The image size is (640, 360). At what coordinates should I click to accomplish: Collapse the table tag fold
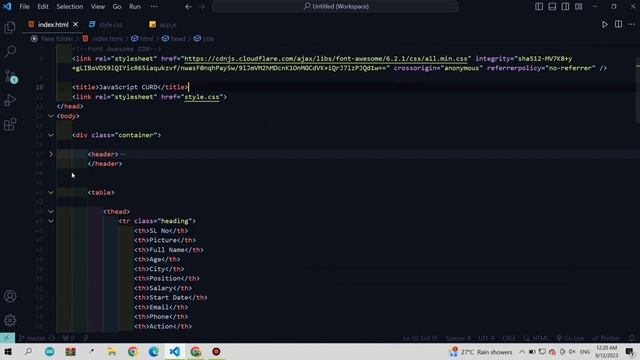click(51, 192)
